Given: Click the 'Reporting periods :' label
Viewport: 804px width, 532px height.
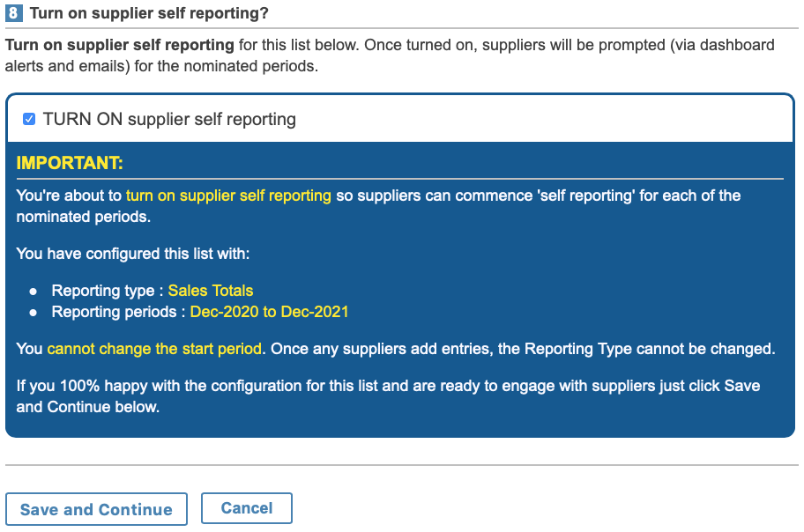Looking at the screenshot, I should [118, 312].
